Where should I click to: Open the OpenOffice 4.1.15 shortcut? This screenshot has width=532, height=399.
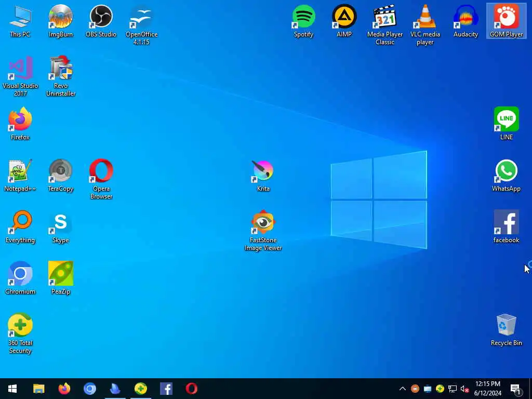coord(141,25)
